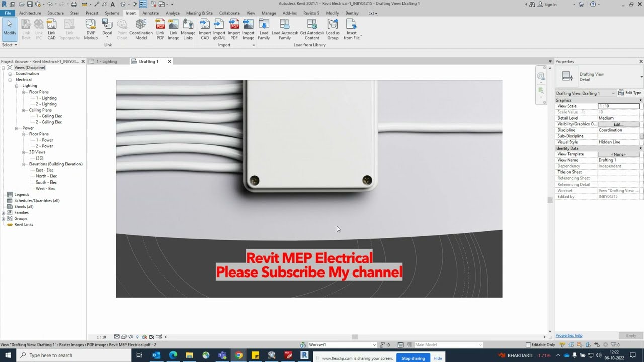
Task: Select Schedules/Quantities (all) in browser
Action: coord(37,201)
